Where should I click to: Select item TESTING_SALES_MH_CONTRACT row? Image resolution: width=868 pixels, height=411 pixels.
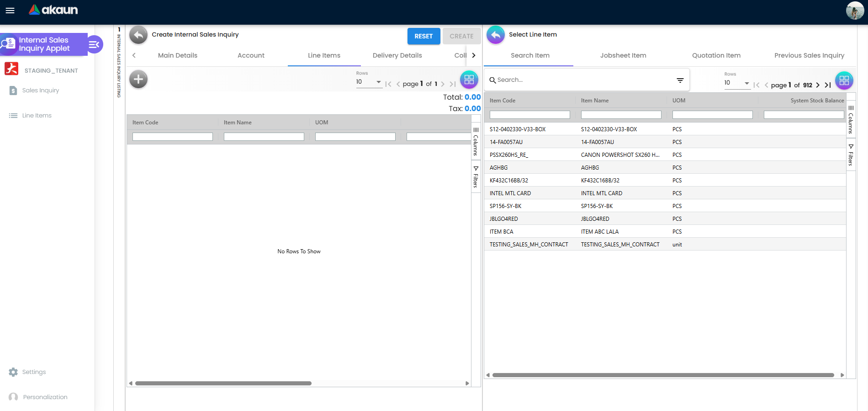point(665,245)
